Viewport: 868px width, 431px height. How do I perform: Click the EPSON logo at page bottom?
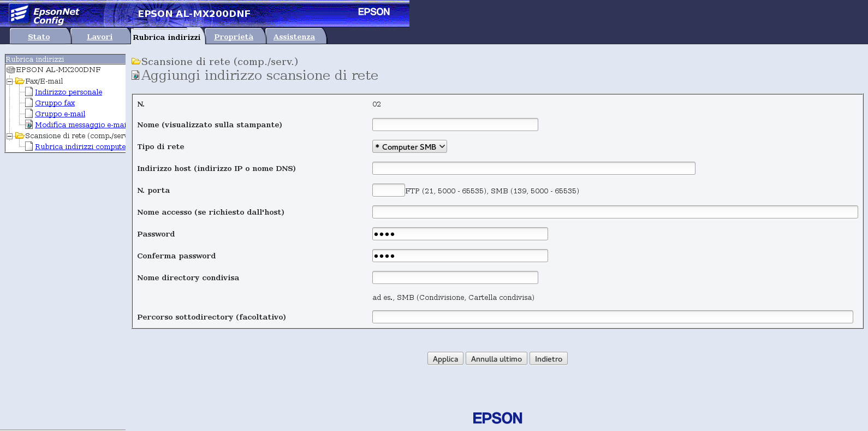pyautogui.click(x=497, y=418)
